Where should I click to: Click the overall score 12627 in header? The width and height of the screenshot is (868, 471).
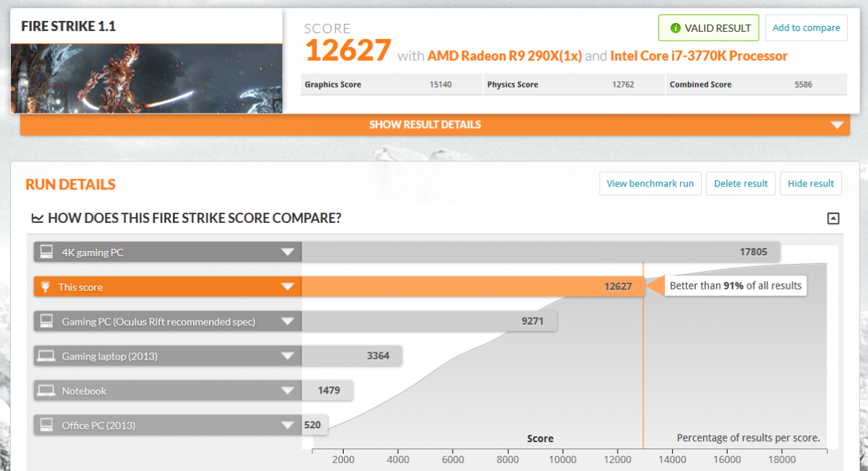pyautogui.click(x=348, y=51)
